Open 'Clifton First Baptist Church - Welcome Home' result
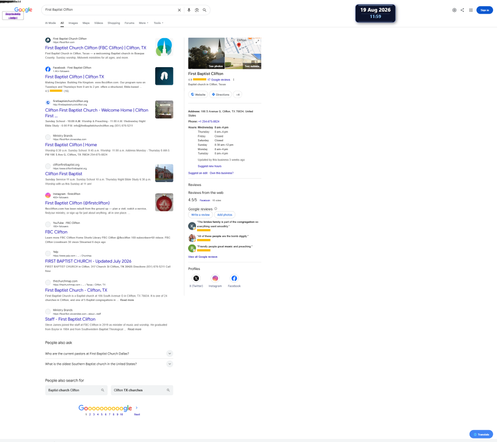The width and height of the screenshot is (500, 442). click(97, 113)
